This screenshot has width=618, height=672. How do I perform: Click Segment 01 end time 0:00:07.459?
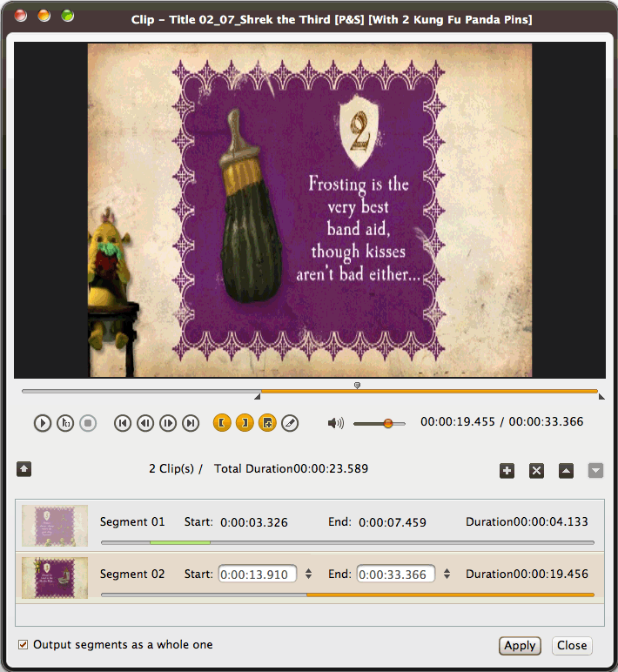coord(393,522)
